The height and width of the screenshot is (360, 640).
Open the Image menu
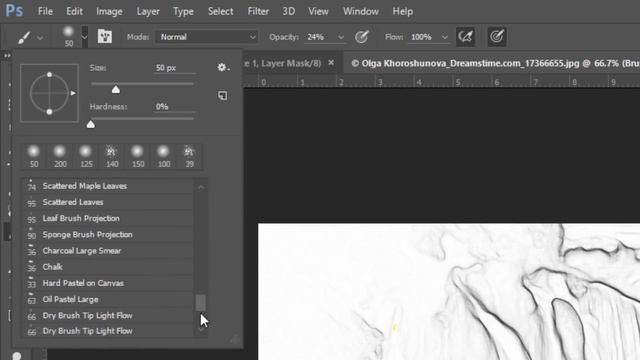(109, 11)
